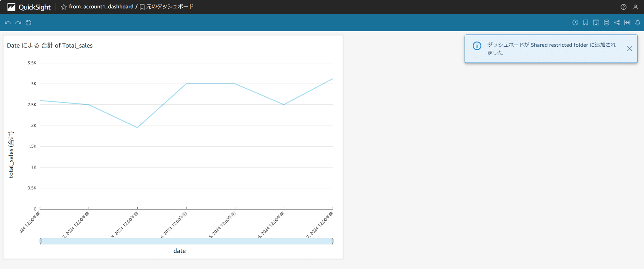The image size is (644, 269).
Task: Click the QuickSight logo
Action: (29, 7)
